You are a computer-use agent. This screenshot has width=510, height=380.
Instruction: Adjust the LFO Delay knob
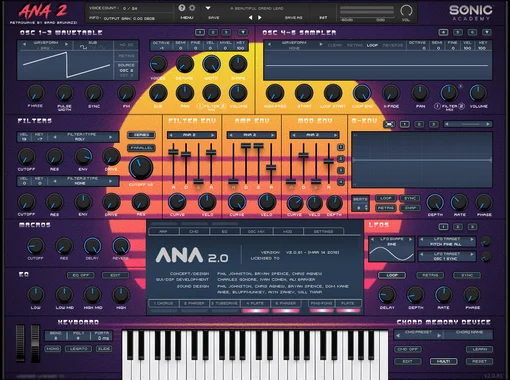tap(387, 295)
